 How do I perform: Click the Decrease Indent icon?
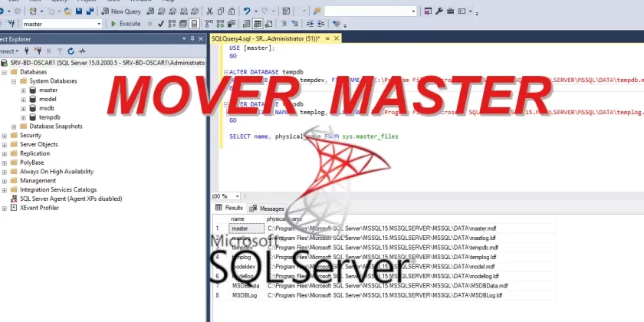[x=310, y=24]
